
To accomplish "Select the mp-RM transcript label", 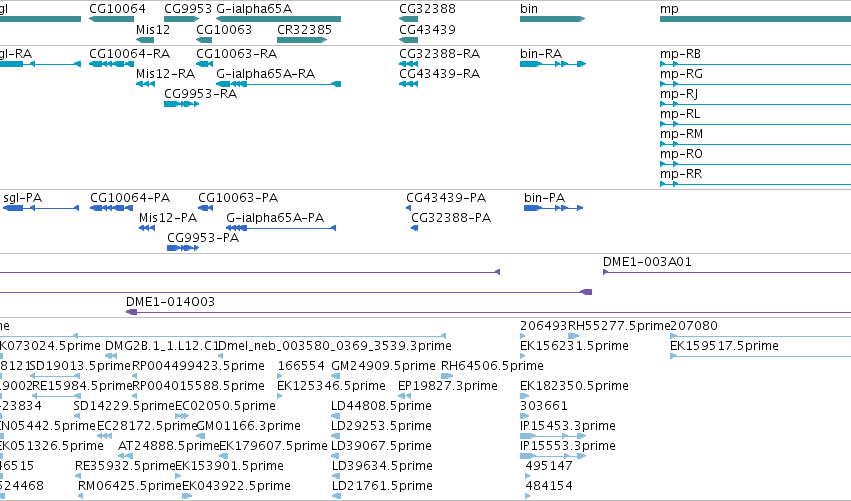I will (681, 134).
